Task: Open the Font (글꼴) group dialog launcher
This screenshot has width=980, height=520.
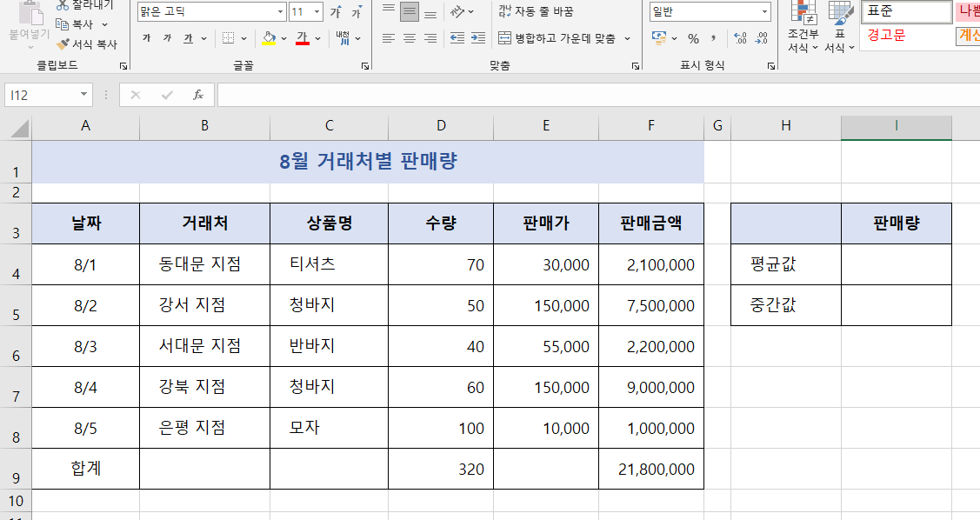Action: pyautogui.click(x=365, y=65)
